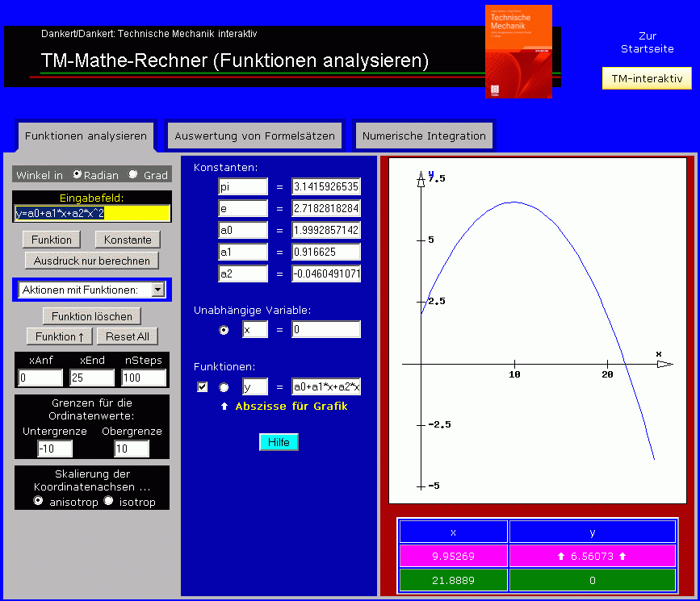
Task: Toggle the checkbox next to function y
Action: [203, 387]
